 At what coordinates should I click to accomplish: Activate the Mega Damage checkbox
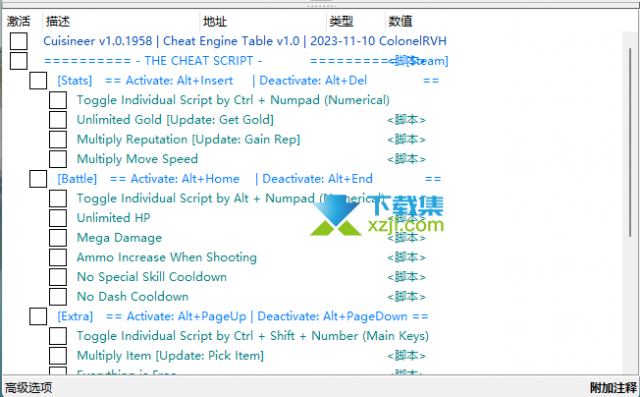pyautogui.click(x=58, y=237)
